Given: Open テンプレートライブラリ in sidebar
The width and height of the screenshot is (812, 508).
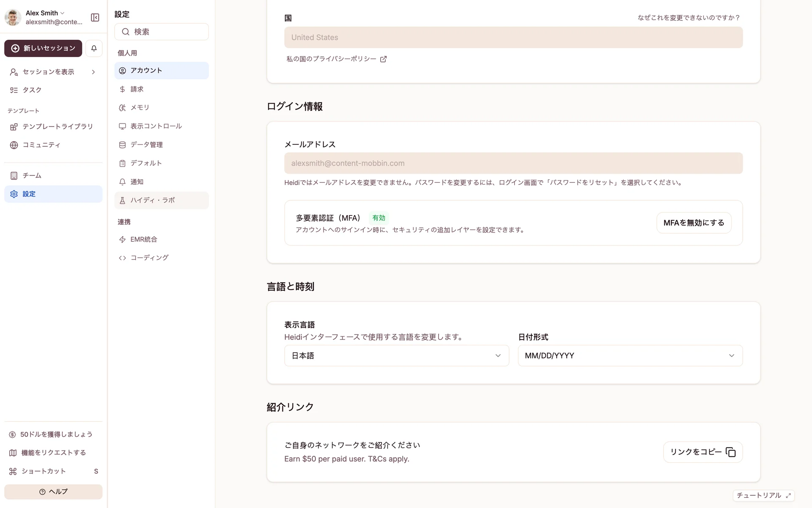Looking at the screenshot, I should [57, 127].
